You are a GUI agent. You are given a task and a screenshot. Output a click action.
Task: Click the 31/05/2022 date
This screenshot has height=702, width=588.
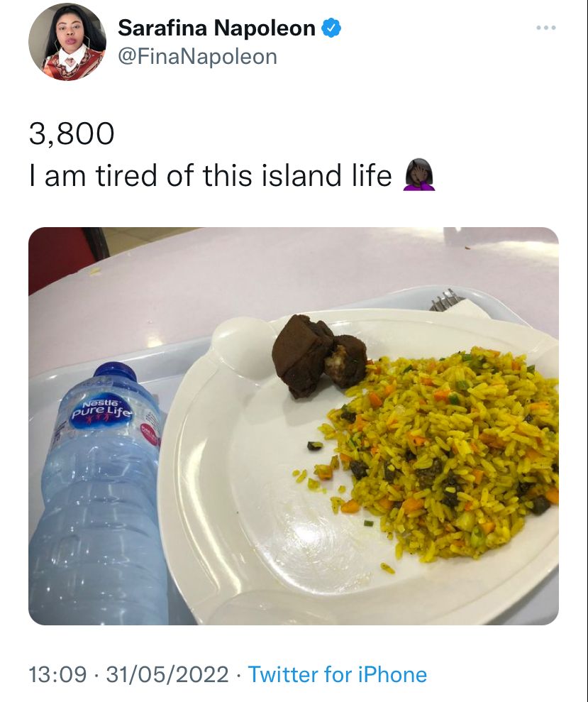click(167, 674)
